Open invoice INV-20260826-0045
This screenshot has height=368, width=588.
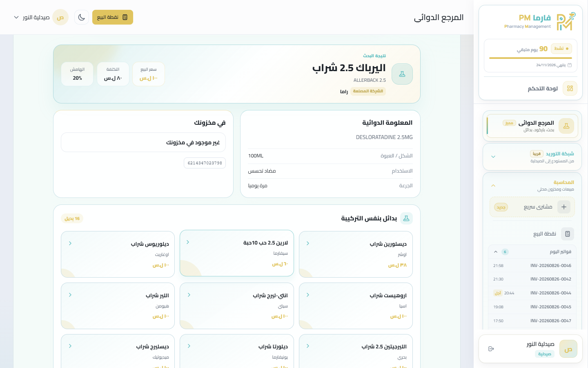(x=532, y=307)
